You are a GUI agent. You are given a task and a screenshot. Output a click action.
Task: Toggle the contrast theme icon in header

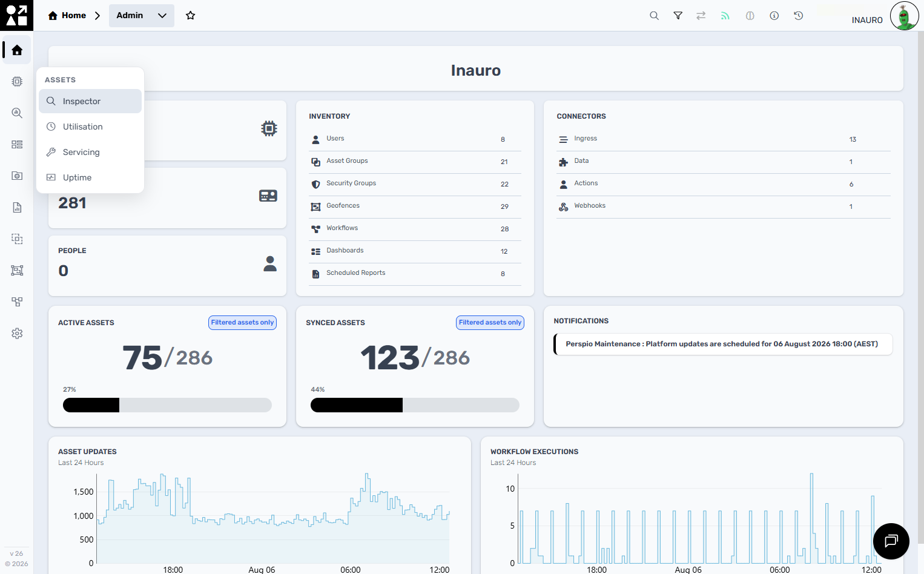point(750,16)
